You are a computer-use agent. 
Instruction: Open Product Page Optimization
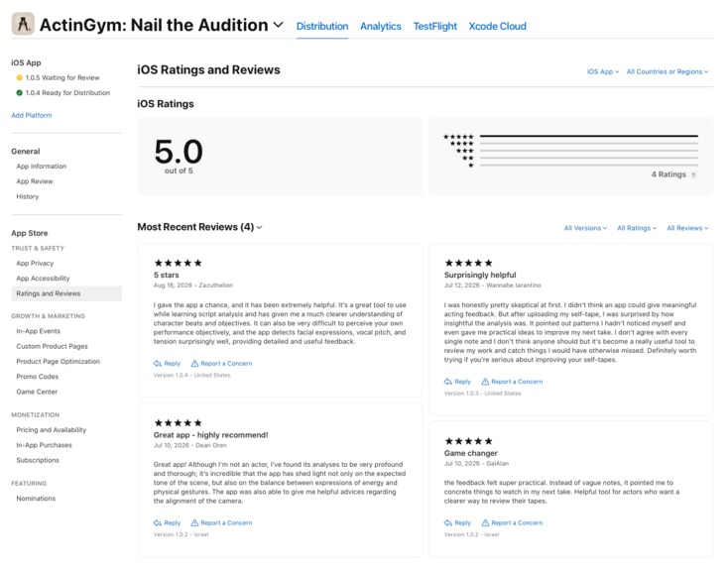59,362
